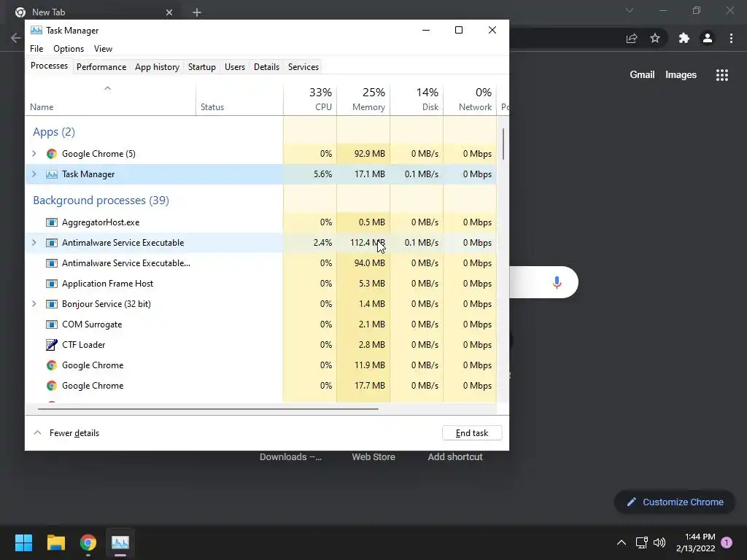
Task: Sort processes by the Network column
Action: [x=471, y=99]
